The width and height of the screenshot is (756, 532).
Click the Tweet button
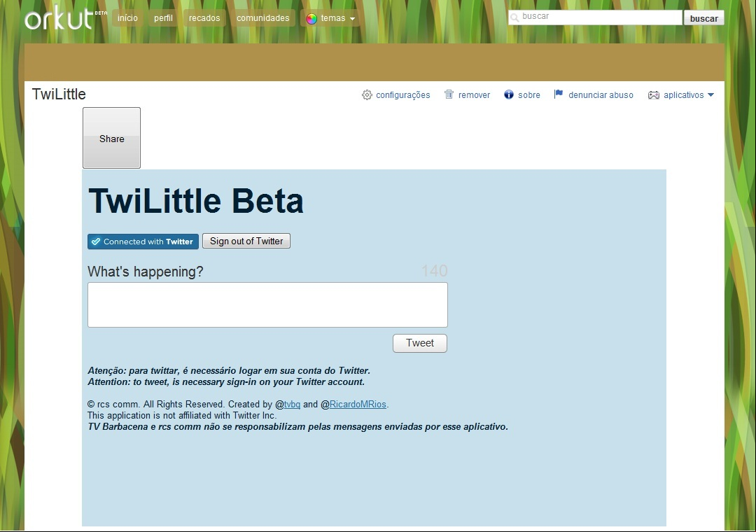[x=420, y=343]
